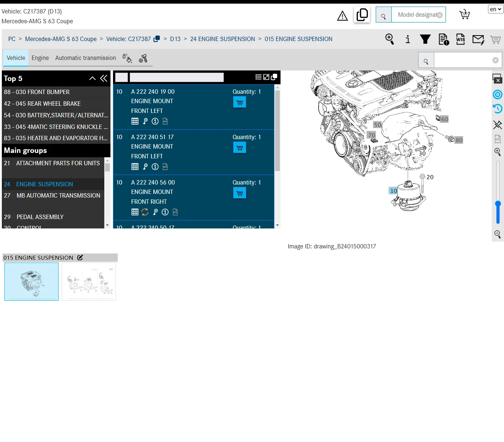Clear the Model designation search field
The height and width of the screenshot is (442, 504).
click(x=440, y=15)
